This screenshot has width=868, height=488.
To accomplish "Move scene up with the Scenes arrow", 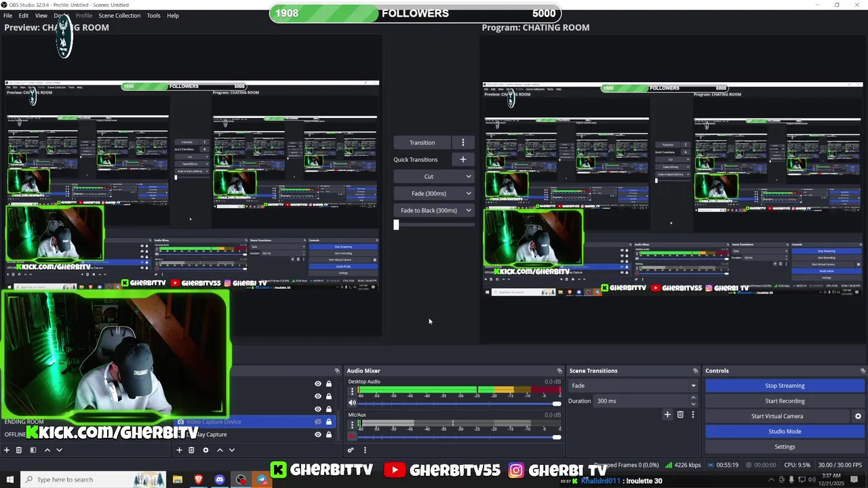I will (47, 450).
